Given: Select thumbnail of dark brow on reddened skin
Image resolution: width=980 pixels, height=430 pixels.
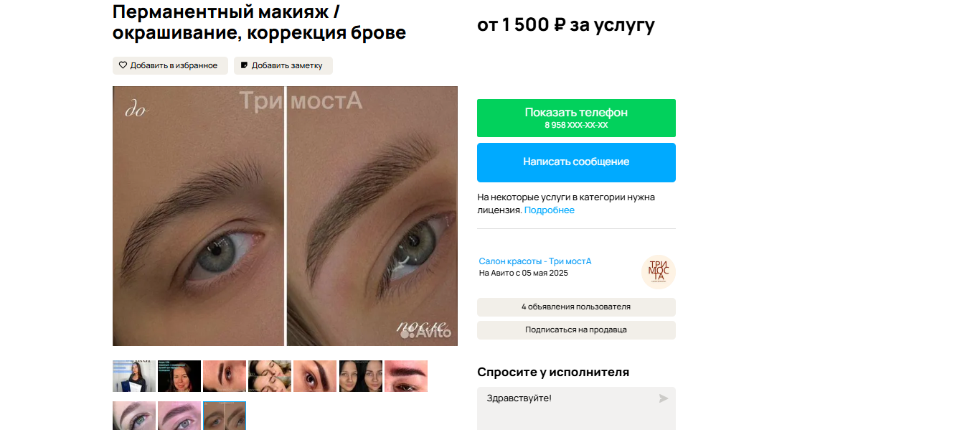Looking at the screenshot, I should (x=406, y=376).
